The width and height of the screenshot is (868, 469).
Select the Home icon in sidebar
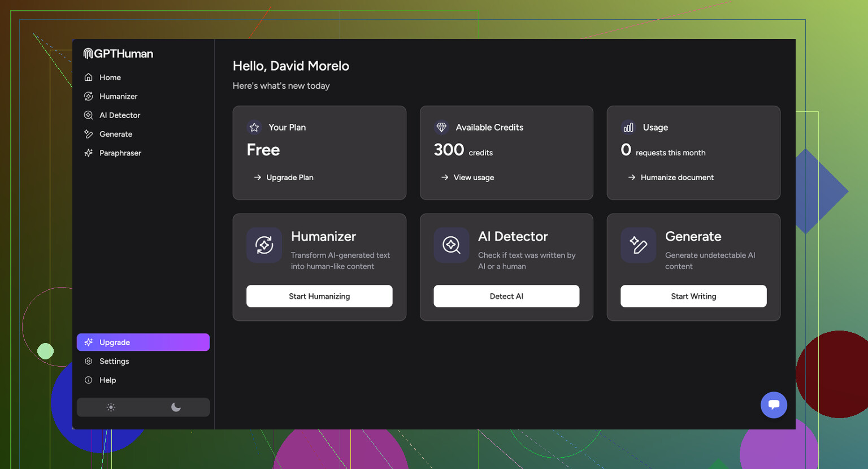click(89, 77)
